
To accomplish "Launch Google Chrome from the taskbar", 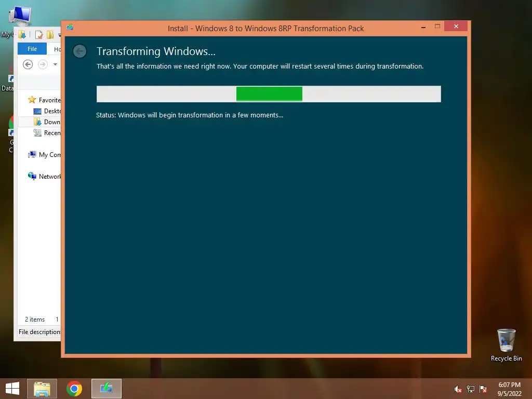I will [x=74, y=389].
